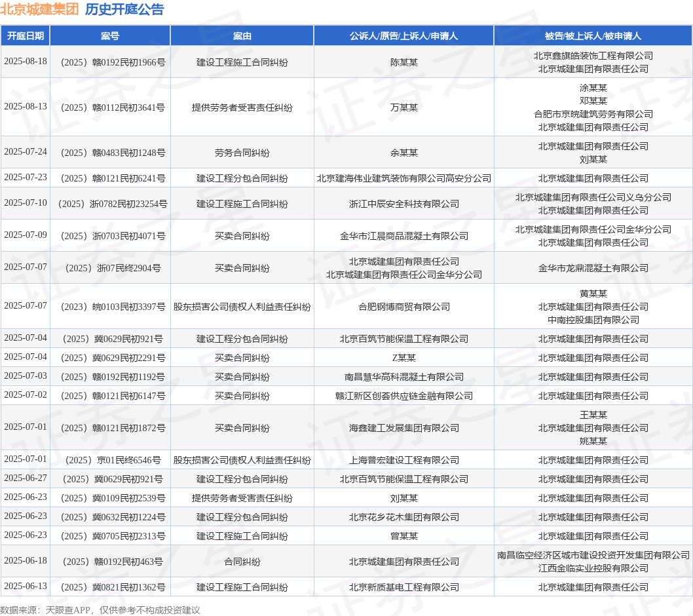The width and height of the screenshot is (693, 616).
Task: Click plaintiff cell Z某某
Action: (x=404, y=358)
